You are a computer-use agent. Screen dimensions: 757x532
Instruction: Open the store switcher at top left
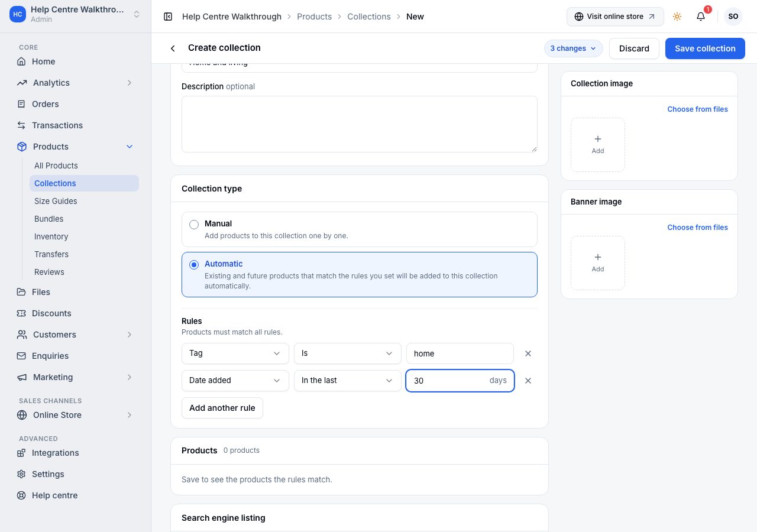(76, 14)
